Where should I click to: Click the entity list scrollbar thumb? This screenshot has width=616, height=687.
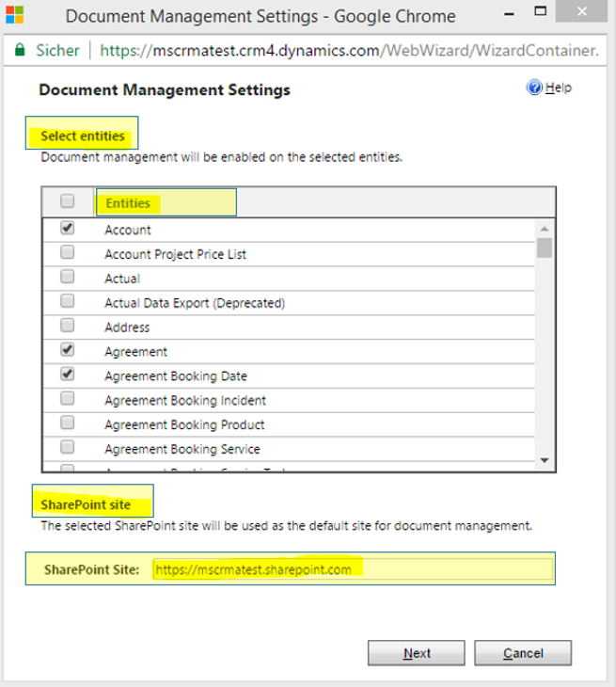tap(545, 248)
